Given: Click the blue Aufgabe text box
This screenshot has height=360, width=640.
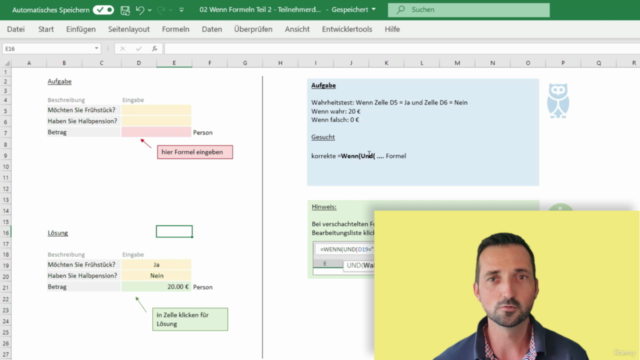Looking at the screenshot, I should pos(423,132).
